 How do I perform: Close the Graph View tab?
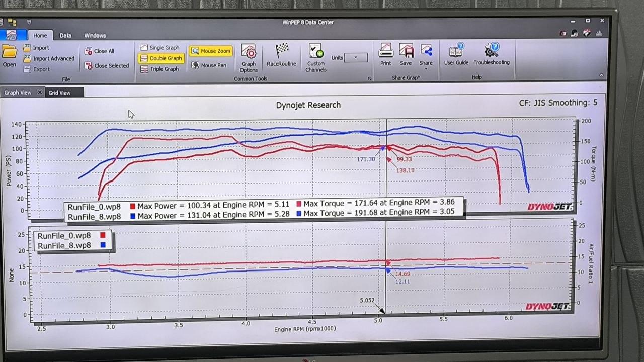tap(40, 93)
